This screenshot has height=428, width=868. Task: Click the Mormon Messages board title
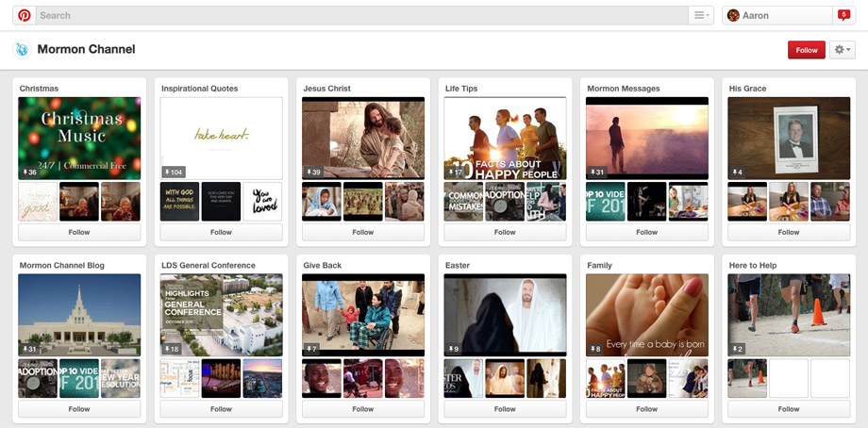[624, 89]
